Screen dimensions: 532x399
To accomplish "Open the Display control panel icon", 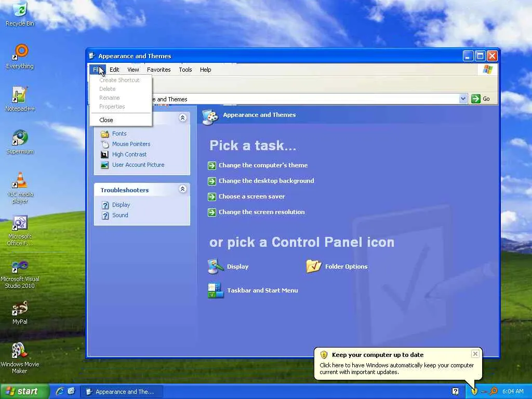I will point(216,267).
